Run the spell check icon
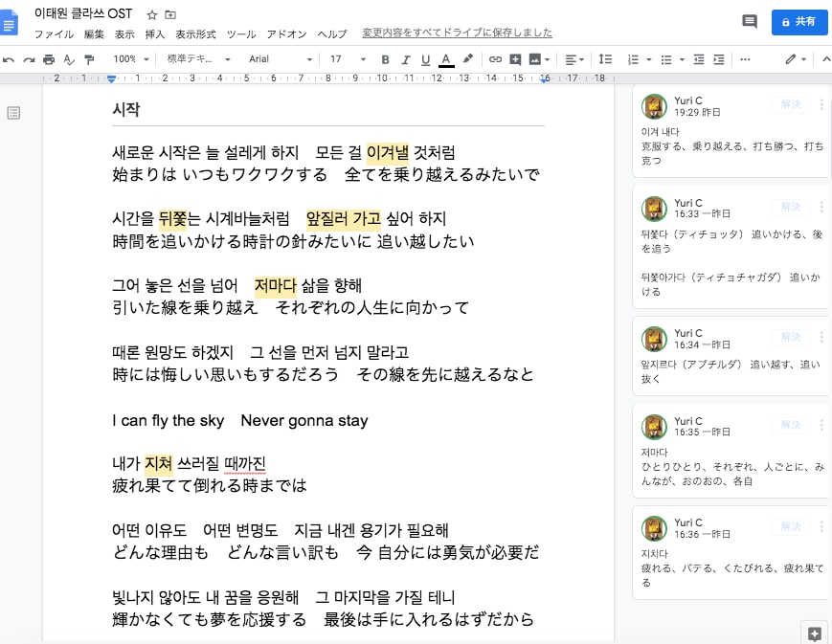This screenshot has height=644, width=832. [x=69, y=59]
